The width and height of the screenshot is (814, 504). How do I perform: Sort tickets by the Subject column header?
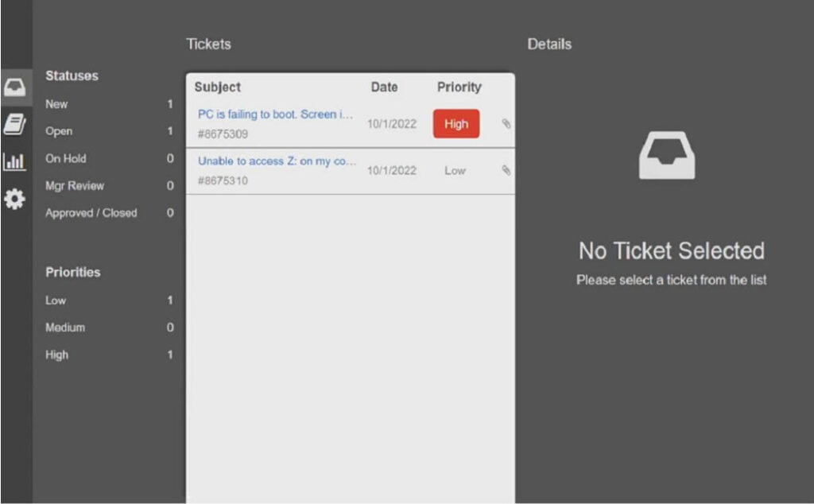[x=217, y=87]
